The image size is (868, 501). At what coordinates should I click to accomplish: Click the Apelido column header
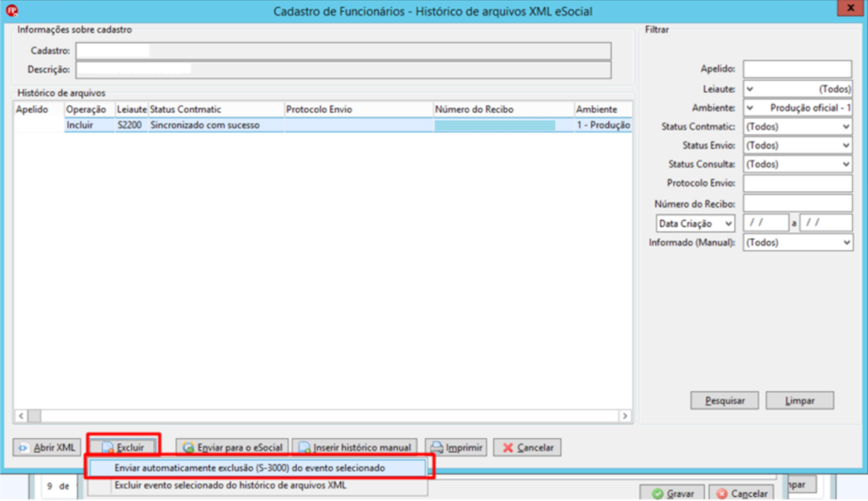tap(39, 109)
